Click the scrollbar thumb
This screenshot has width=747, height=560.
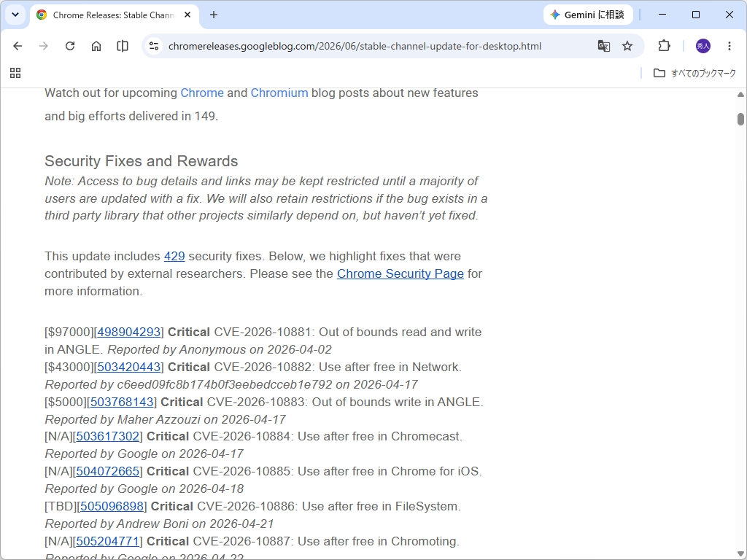(x=740, y=119)
